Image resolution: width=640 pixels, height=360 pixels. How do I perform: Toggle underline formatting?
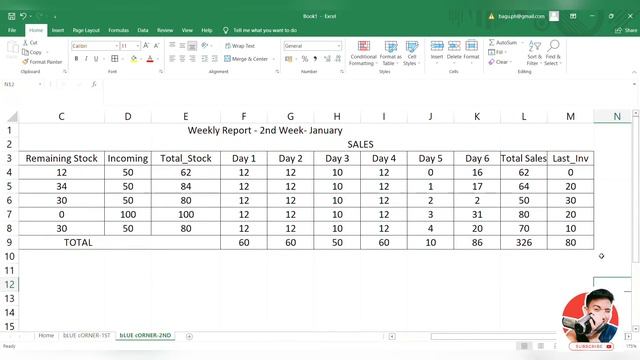coord(96,59)
